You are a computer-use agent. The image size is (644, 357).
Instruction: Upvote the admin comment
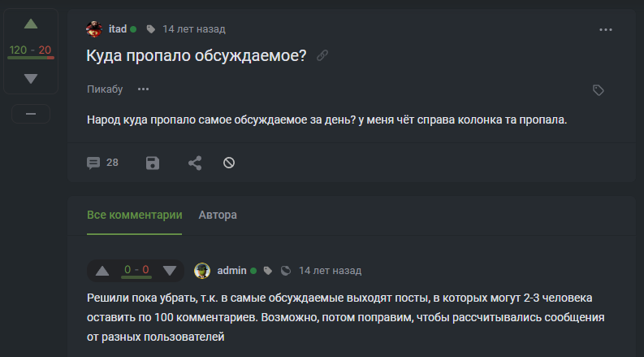(x=102, y=270)
